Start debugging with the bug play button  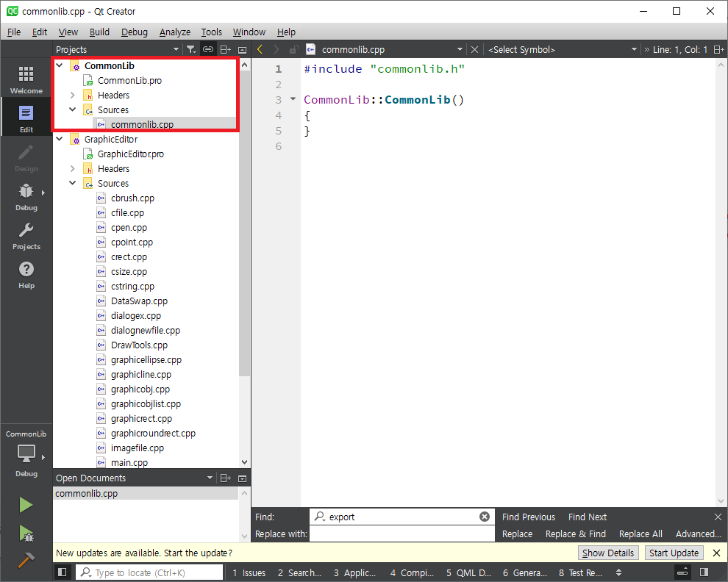click(x=26, y=533)
